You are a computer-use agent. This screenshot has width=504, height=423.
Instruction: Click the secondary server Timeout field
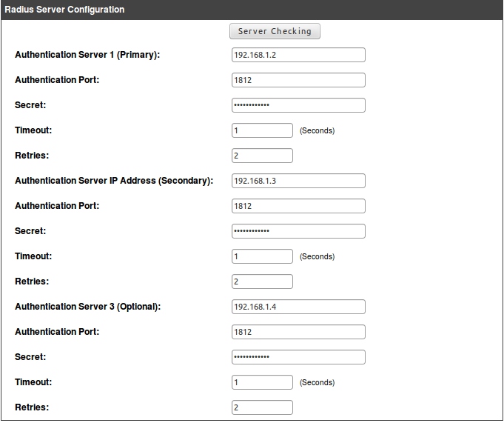[262, 256]
